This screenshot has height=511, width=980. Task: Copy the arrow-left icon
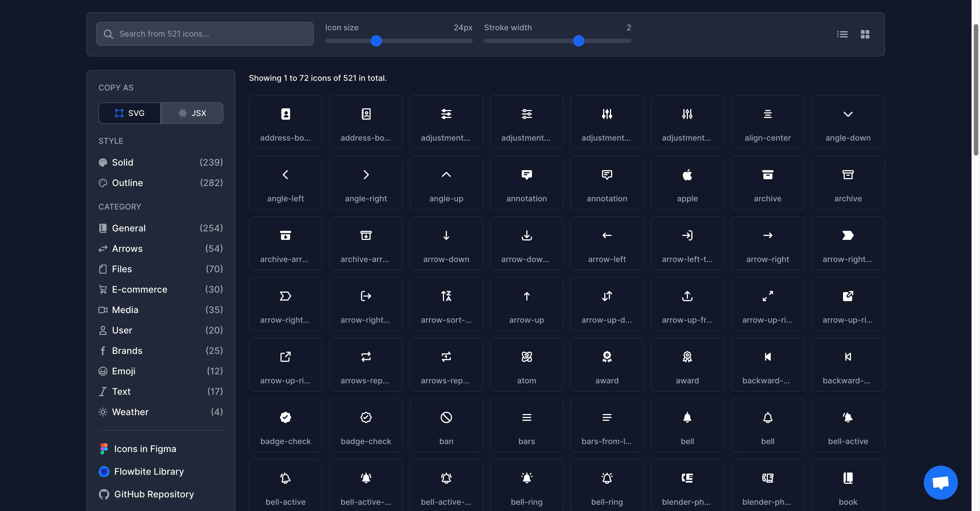[x=607, y=243]
